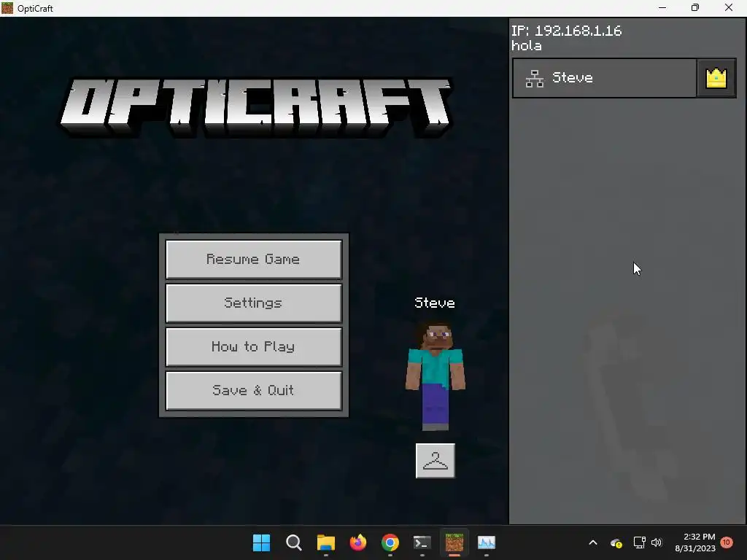Viewport: 747px width, 560px height.
Task: Click the Steve name label above character
Action: coord(435,303)
